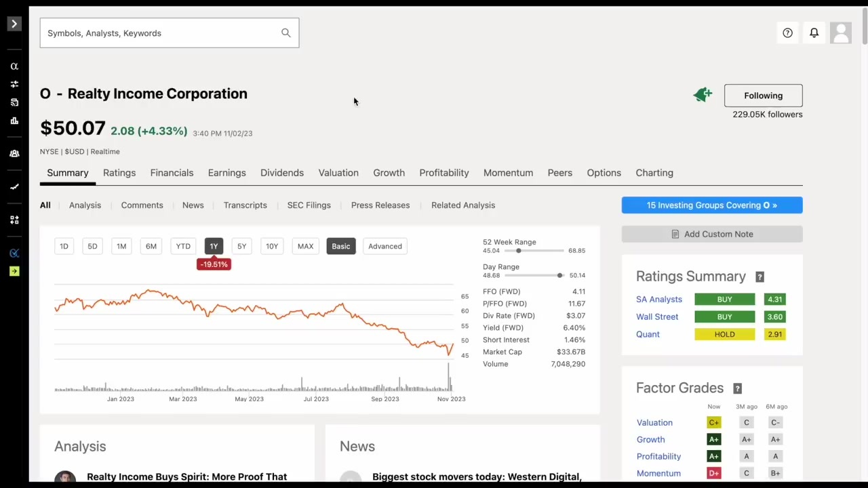This screenshot has width=868, height=488.
Task: Expand the left sidebar with the arrow icon
Action: [x=14, y=24]
